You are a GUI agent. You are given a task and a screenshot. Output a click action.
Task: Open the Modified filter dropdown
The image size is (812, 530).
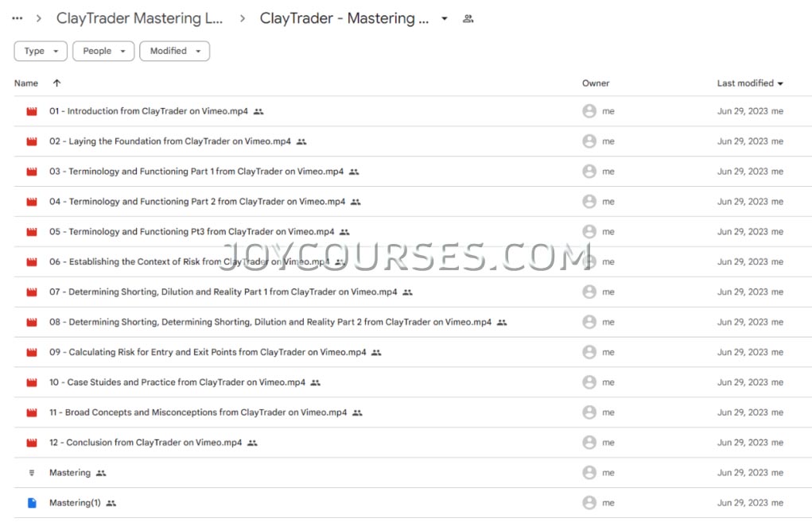pos(174,51)
